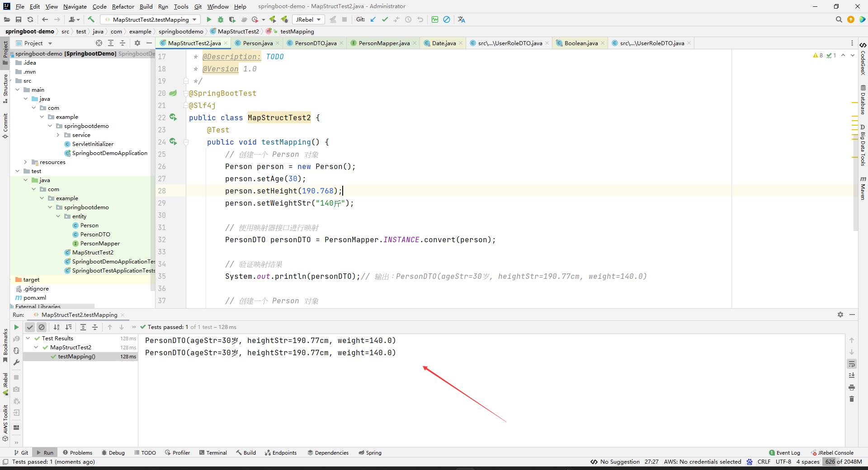Open Project panel settings gear
Viewport: 868px width, 470px height.
[x=137, y=43]
